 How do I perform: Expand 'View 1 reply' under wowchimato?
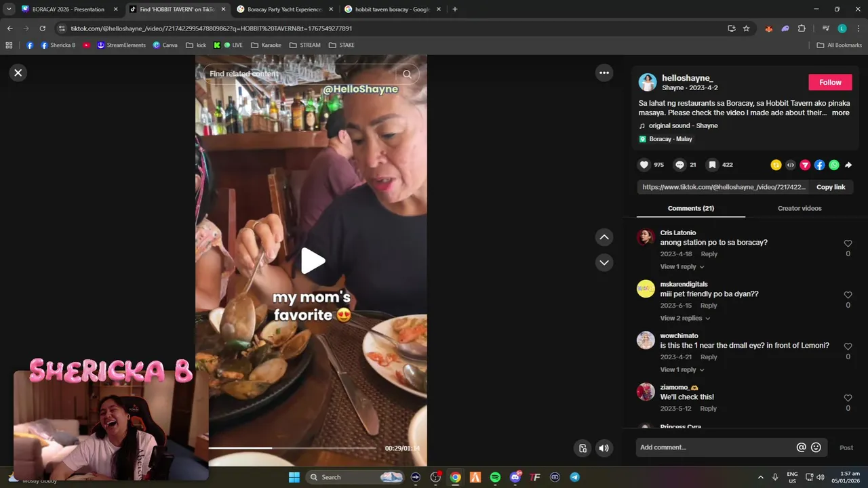pos(682,369)
